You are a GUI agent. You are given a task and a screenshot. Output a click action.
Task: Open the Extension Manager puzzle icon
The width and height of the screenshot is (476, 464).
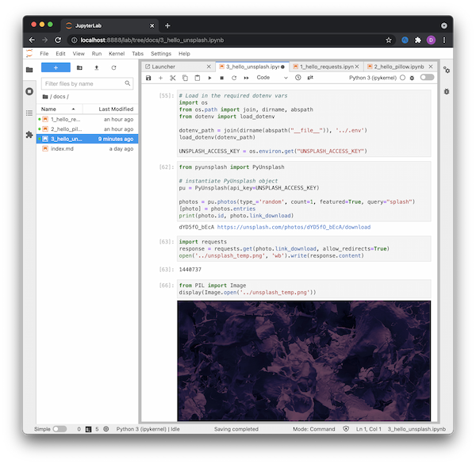29,135
